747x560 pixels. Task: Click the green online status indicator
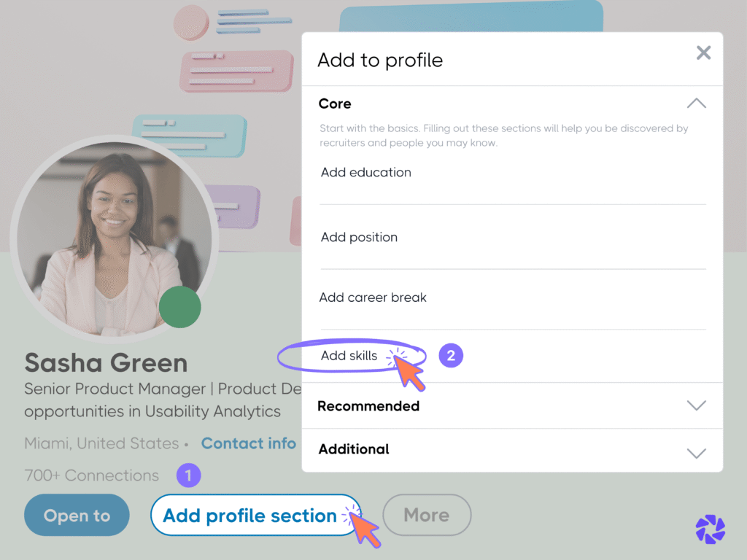click(x=179, y=308)
